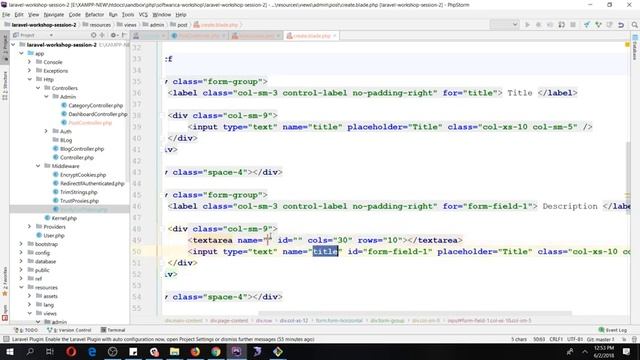Expand the bootstrap folder
Image resolution: width=640 pixels, height=360 pixels.
tap(21, 244)
